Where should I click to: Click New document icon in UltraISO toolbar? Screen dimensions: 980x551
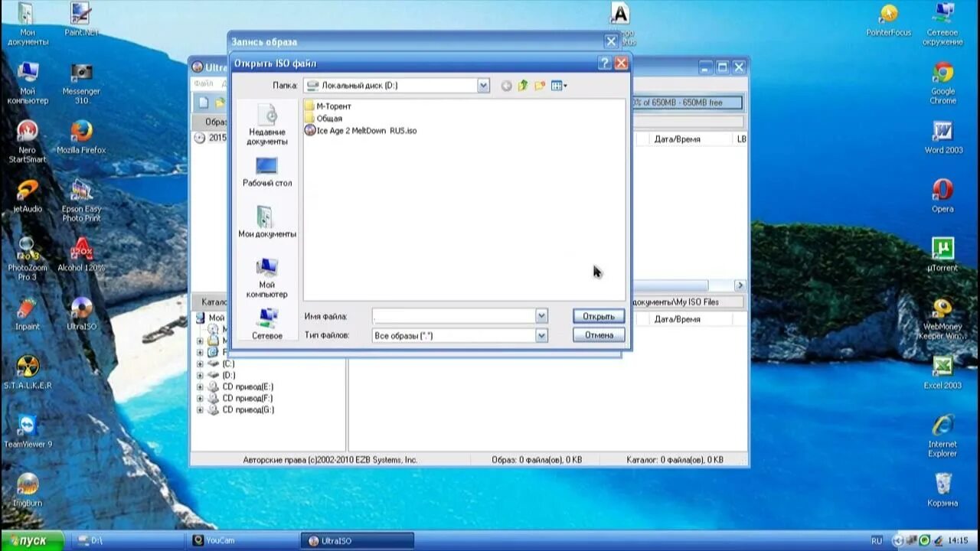click(x=203, y=103)
